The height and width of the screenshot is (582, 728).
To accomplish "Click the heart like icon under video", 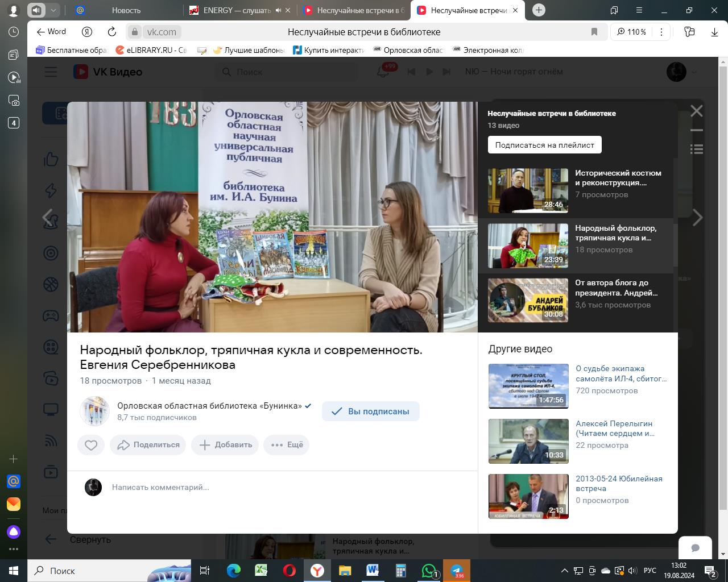I will pos(91,445).
